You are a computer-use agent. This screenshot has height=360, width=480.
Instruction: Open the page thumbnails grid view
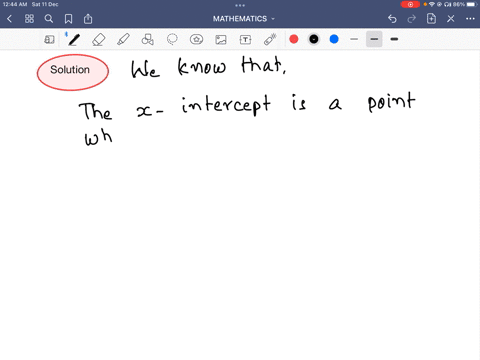pos(29,19)
